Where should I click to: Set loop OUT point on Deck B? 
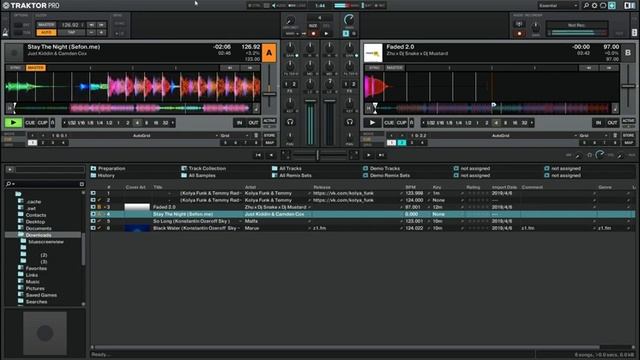612,123
